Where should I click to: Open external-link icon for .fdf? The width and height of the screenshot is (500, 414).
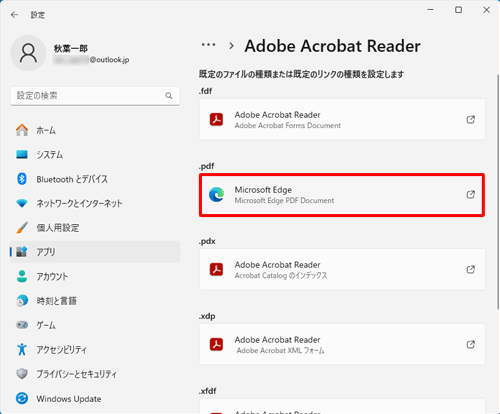(x=470, y=119)
